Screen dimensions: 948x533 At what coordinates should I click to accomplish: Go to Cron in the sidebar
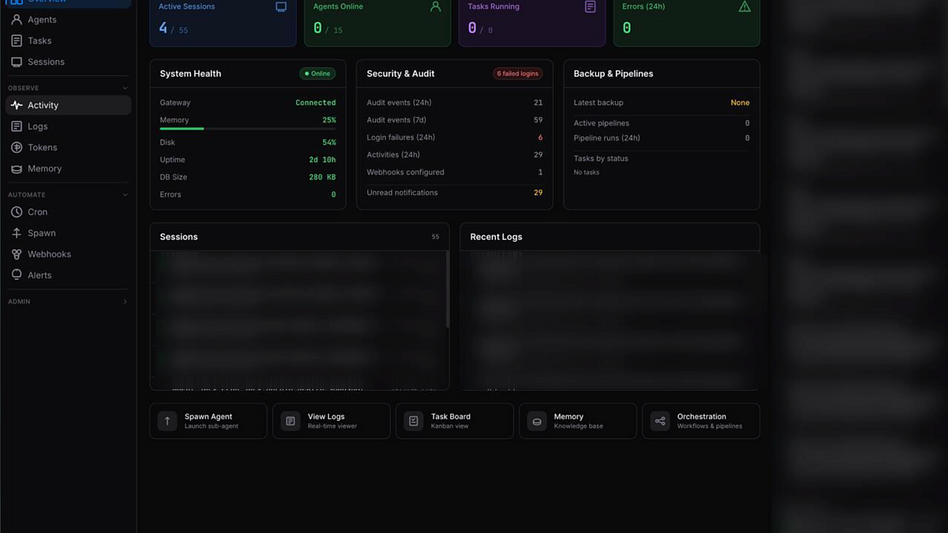click(68, 212)
